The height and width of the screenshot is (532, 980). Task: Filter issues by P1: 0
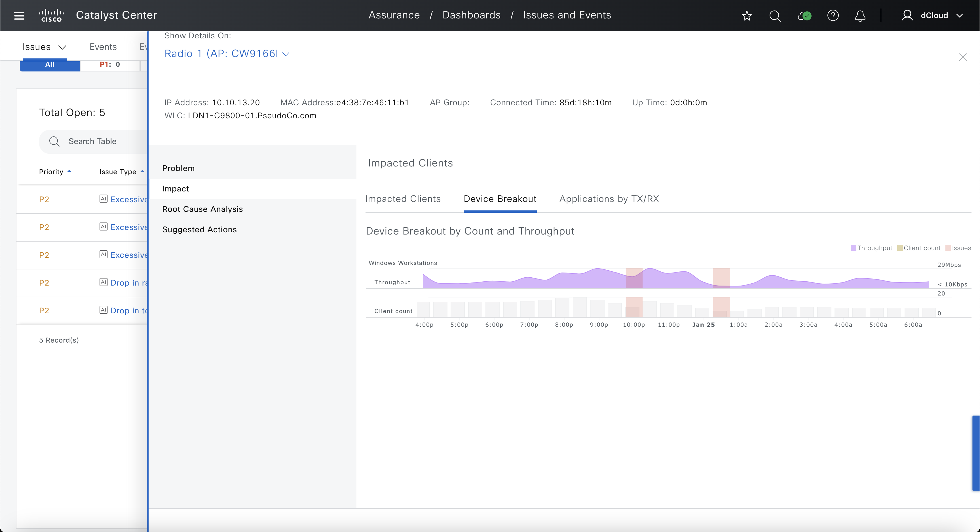[x=110, y=65]
